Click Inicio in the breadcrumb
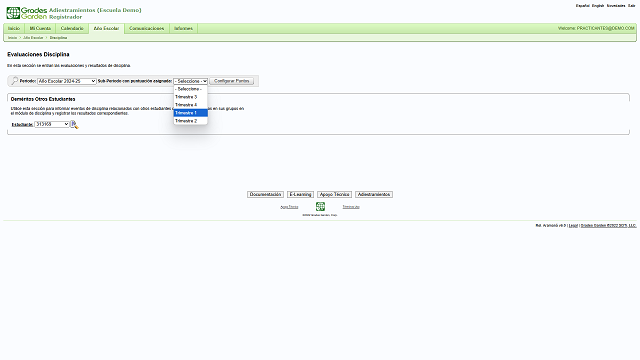Image resolution: width=640 pixels, height=360 pixels. (13, 38)
